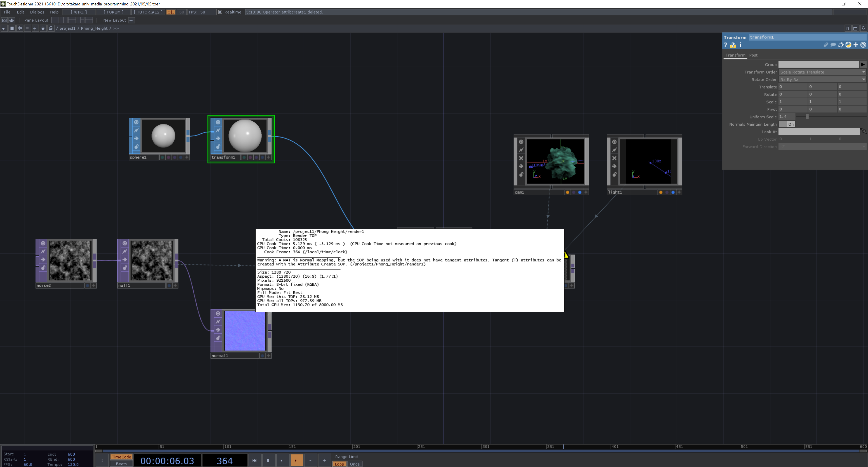This screenshot has width=868, height=467.
Task: Open the Dialogs menu
Action: [37, 12]
